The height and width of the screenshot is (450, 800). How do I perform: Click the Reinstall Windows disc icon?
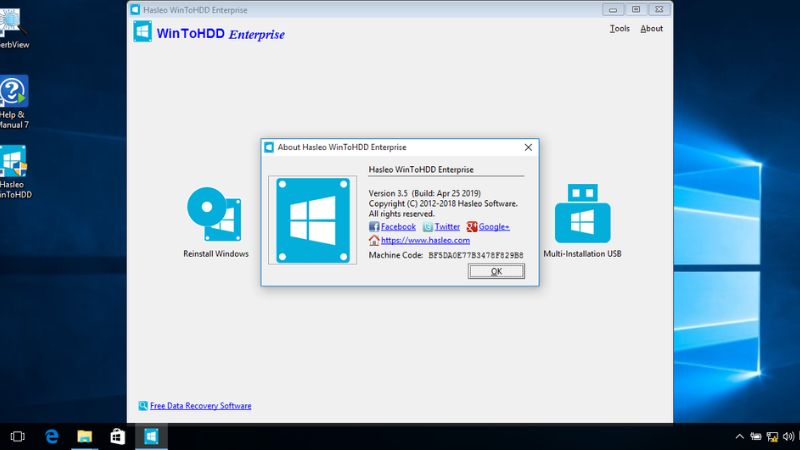pyautogui.click(x=214, y=214)
